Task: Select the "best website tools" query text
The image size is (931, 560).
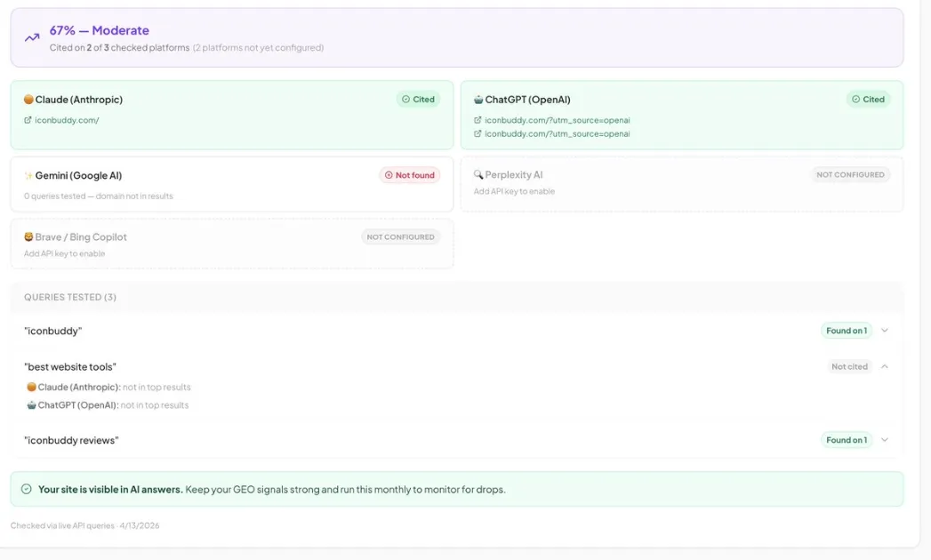Action: 70,367
